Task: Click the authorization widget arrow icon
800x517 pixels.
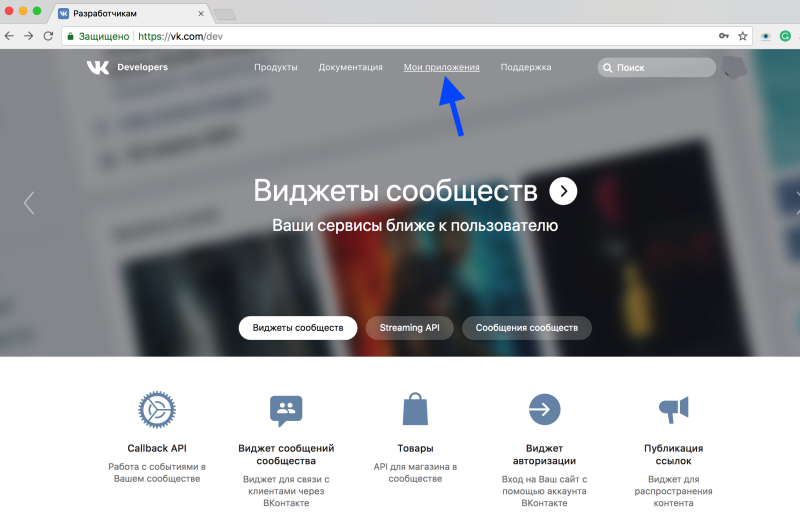Action: [544, 409]
